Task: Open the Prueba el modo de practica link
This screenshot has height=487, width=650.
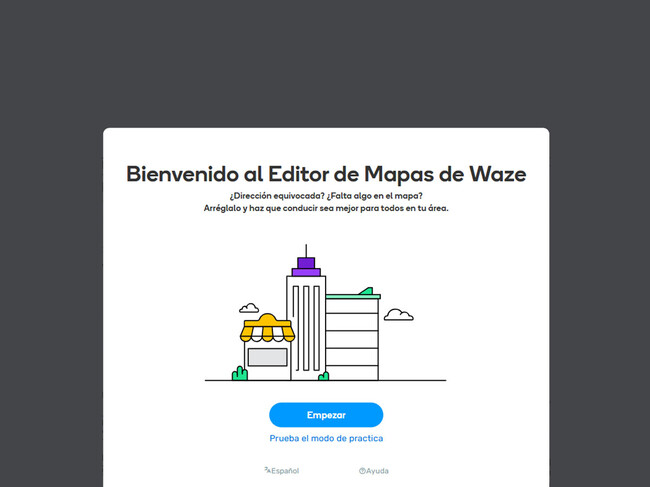Action: pos(326,439)
